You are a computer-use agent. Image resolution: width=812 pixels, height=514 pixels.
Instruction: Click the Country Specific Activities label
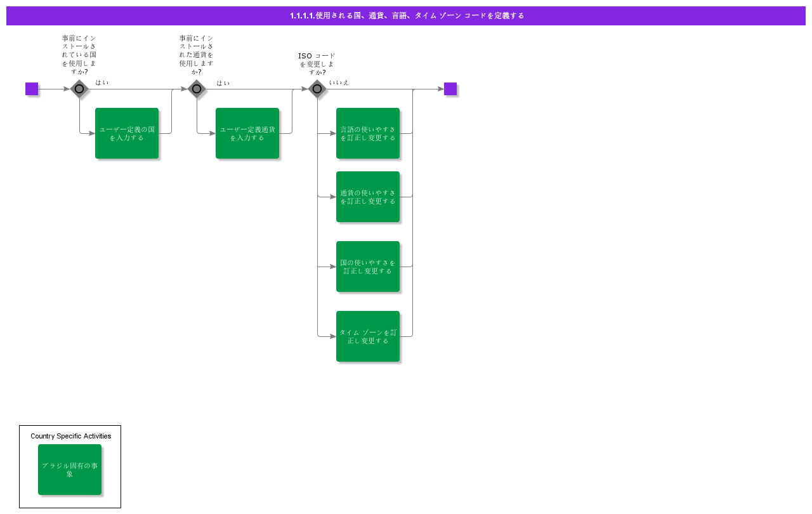coord(70,436)
